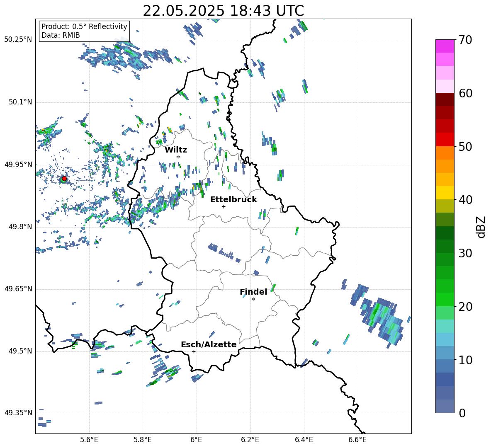Click the 49.65°N latitude tick label
Image resolution: width=491 pixels, height=448 pixels.
pyautogui.click(x=18, y=288)
